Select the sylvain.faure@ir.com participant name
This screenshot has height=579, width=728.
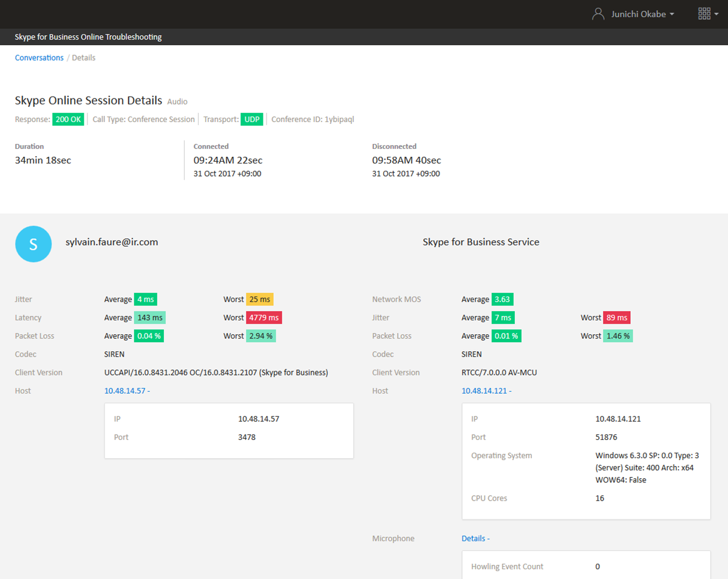112,242
